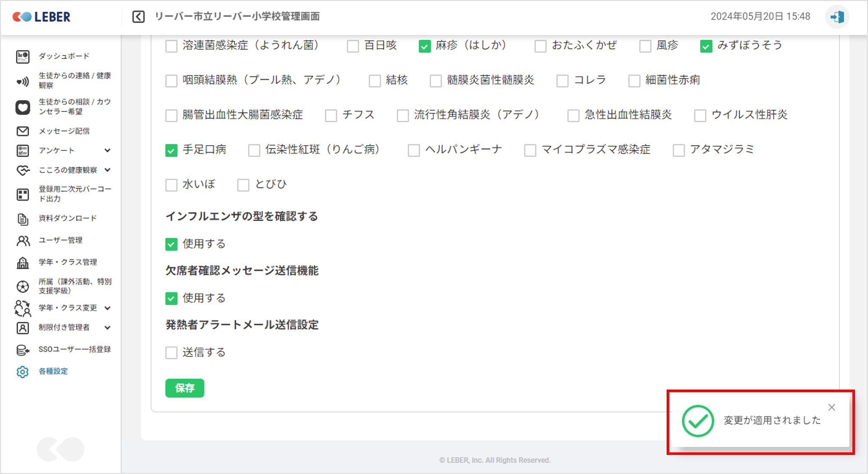Expand the アンケート submenu chevron
This screenshot has height=474, width=868.
(x=107, y=150)
